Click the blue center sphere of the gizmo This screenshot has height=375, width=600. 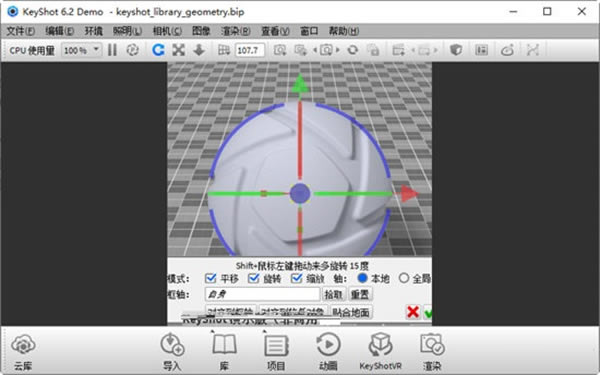(x=300, y=194)
